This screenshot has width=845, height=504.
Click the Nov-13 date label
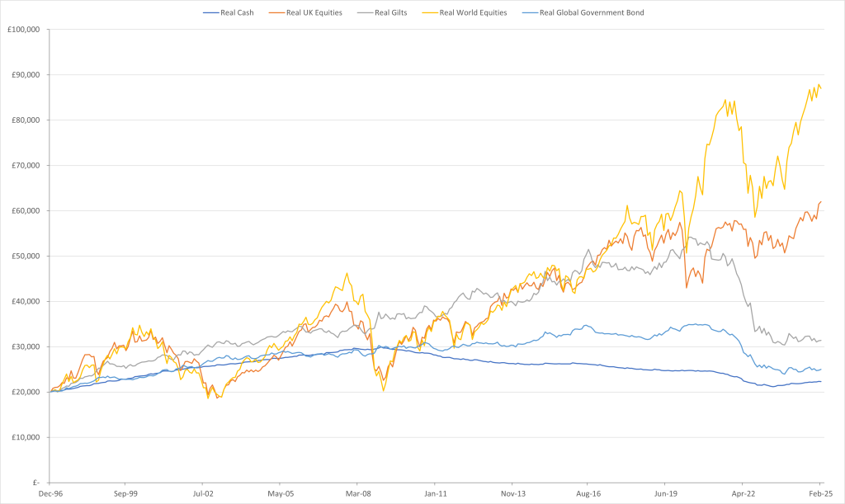coord(513,494)
